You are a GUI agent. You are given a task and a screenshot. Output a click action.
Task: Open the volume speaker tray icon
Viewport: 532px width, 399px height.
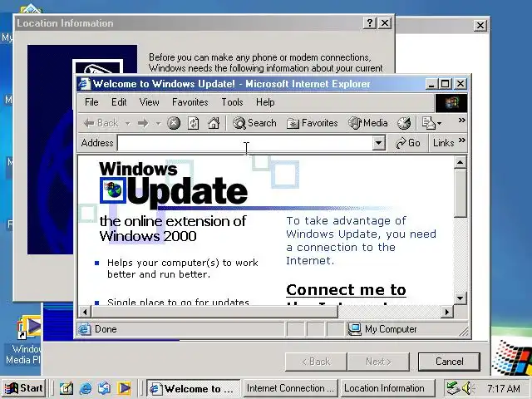tap(468, 388)
